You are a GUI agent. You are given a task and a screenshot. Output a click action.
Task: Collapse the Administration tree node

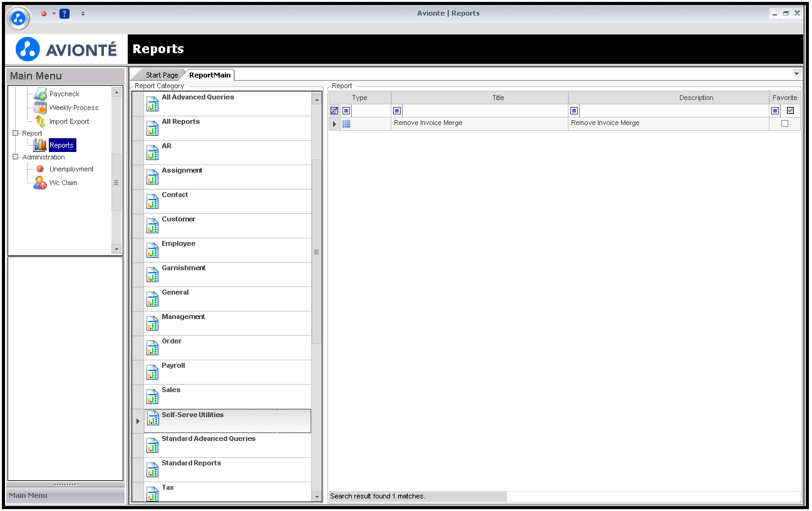tap(16, 157)
